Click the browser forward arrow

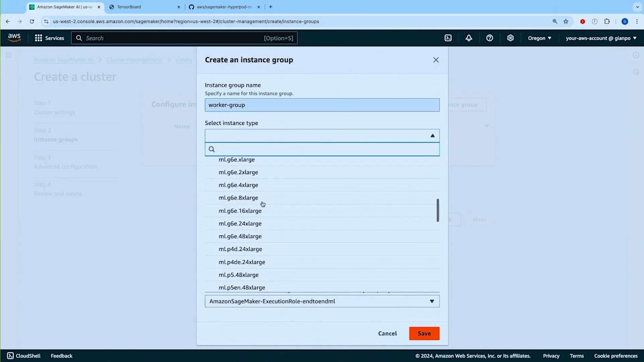20,21
